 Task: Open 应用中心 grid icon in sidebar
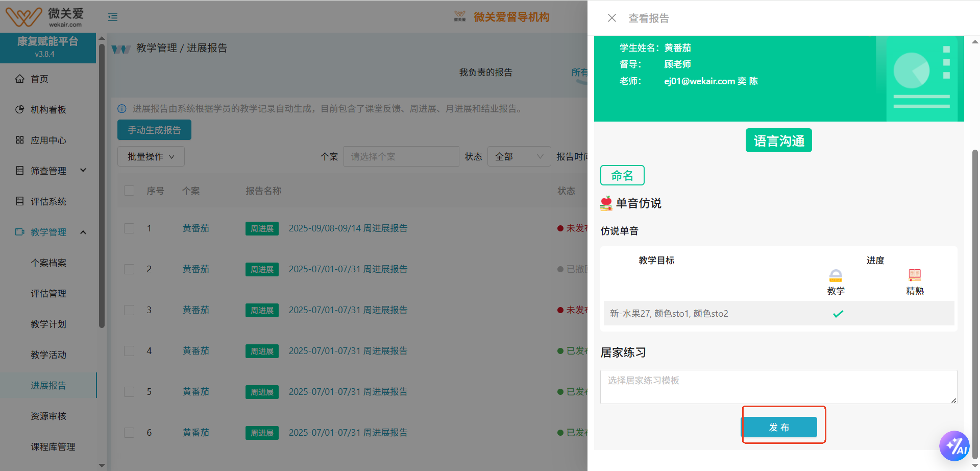(20, 140)
